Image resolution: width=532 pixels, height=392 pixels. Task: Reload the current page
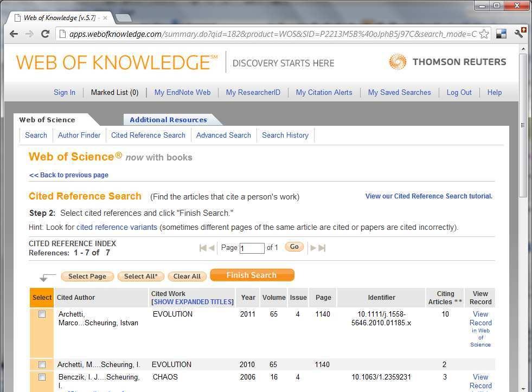[45, 34]
